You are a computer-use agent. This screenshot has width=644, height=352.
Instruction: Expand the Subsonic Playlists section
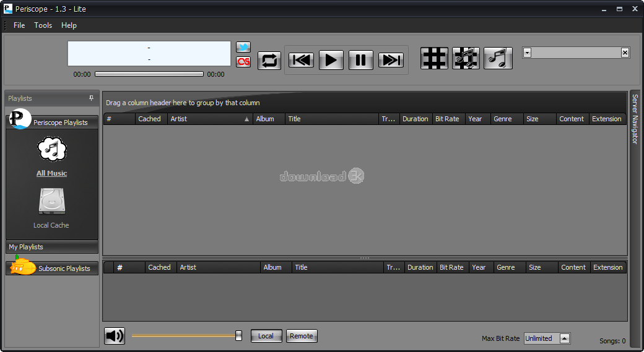[52, 268]
